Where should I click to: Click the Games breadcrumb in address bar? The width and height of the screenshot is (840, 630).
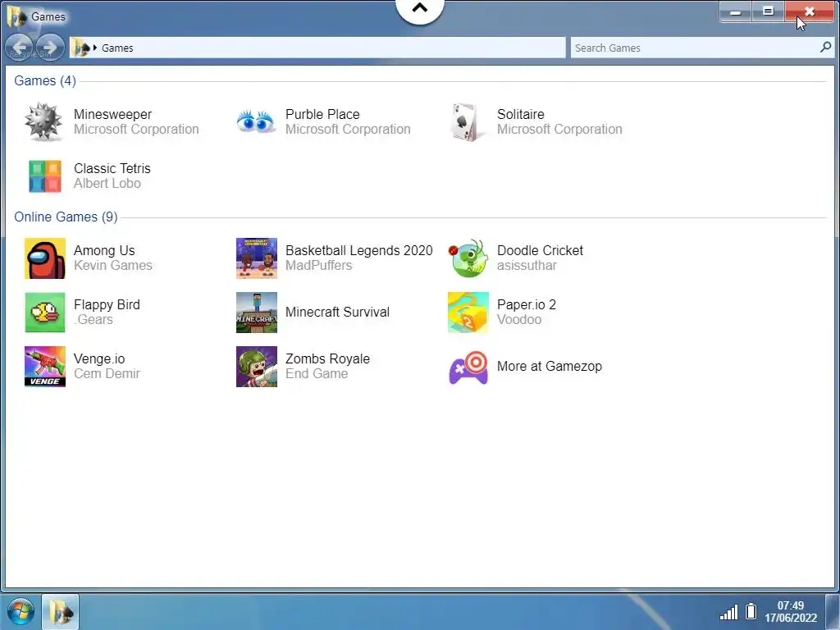tap(117, 48)
